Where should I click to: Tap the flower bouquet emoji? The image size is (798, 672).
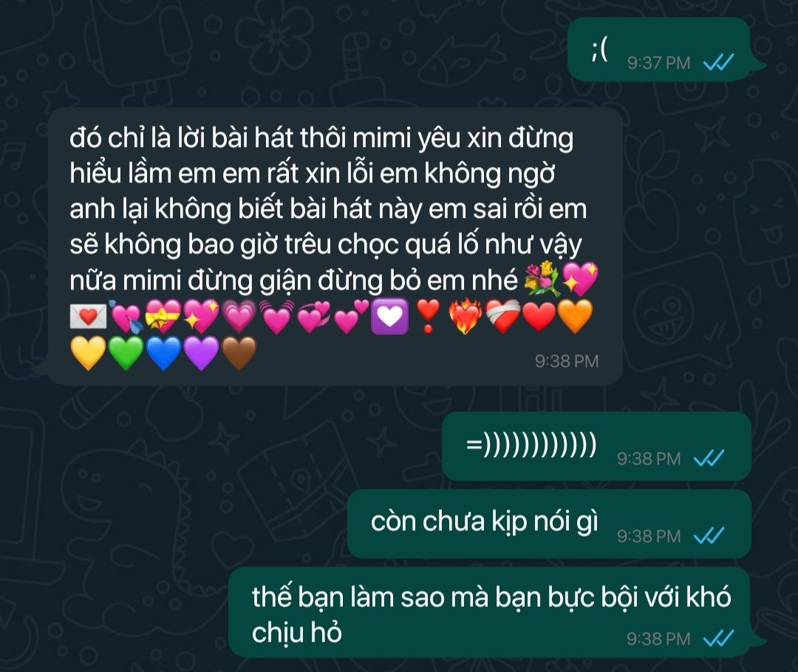click(x=542, y=280)
